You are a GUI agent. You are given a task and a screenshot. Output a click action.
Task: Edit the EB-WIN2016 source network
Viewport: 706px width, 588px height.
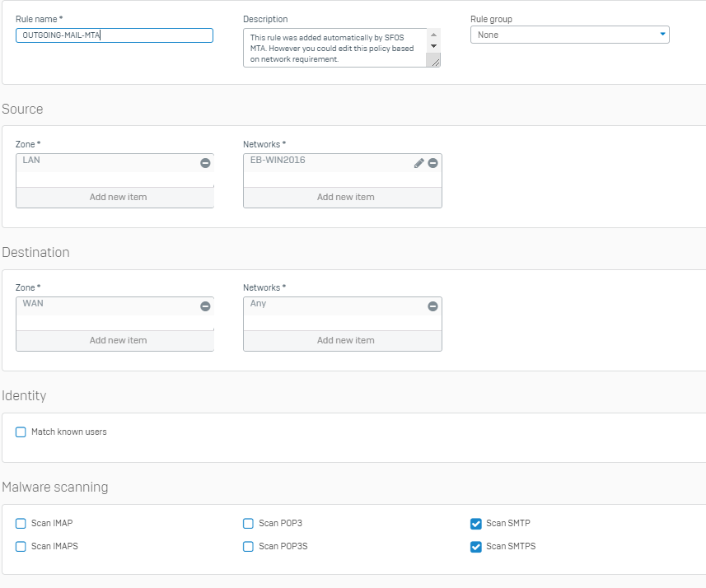pyautogui.click(x=418, y=163)
